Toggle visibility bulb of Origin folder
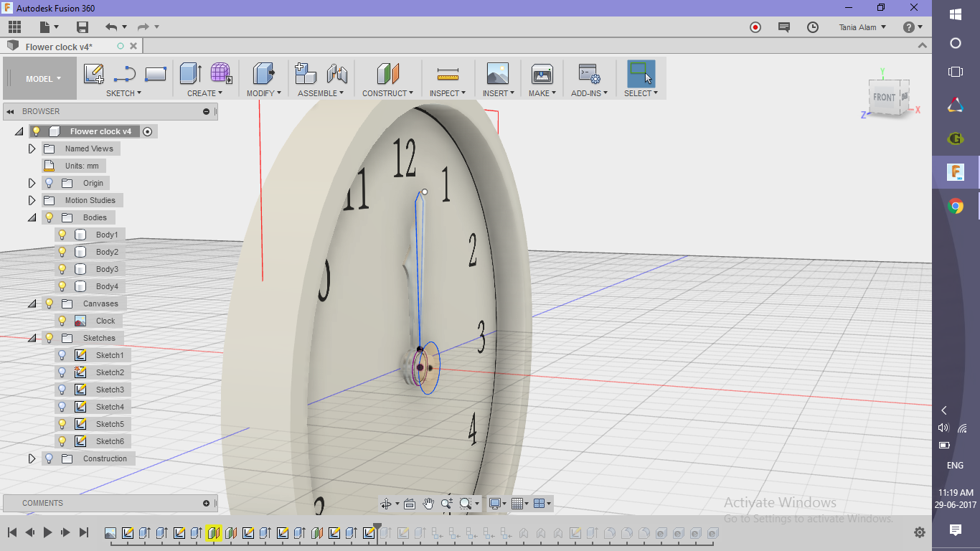Screen dimensions: 980x551 50,183
